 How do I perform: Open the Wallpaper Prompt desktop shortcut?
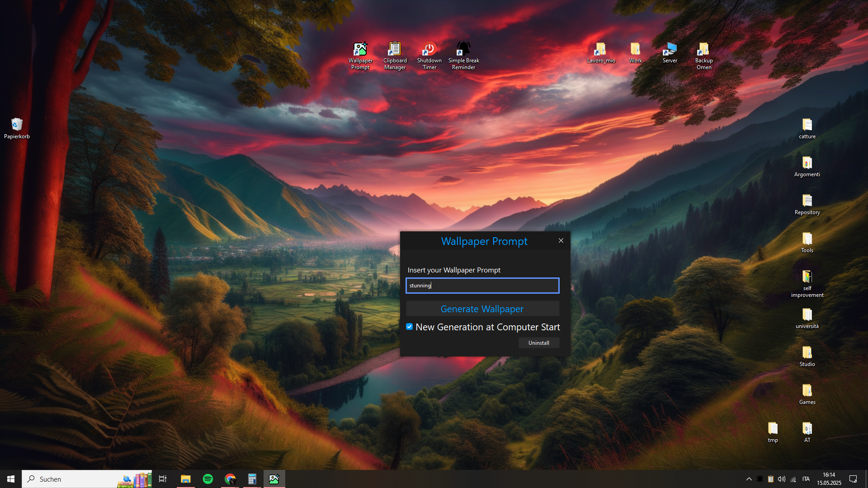(x=360, y=56)
